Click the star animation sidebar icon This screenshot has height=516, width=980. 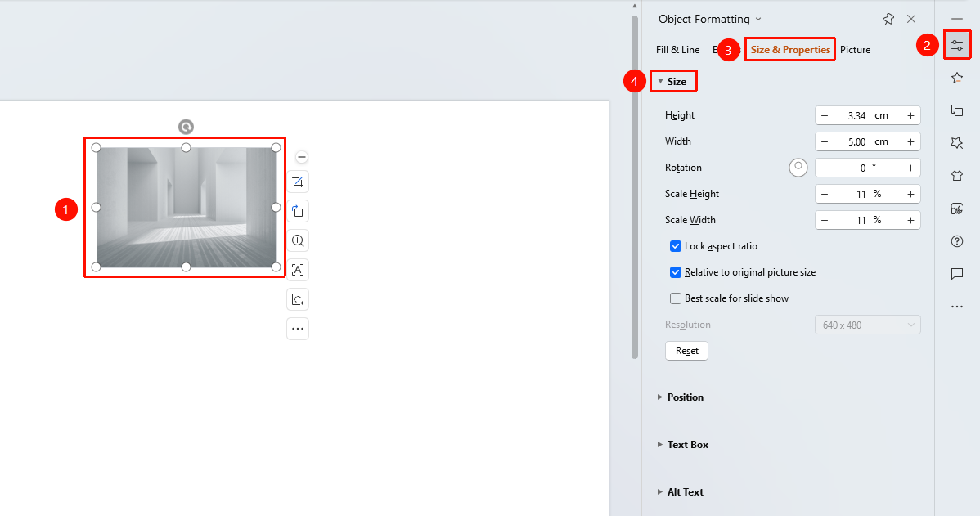tap(957, 78)
